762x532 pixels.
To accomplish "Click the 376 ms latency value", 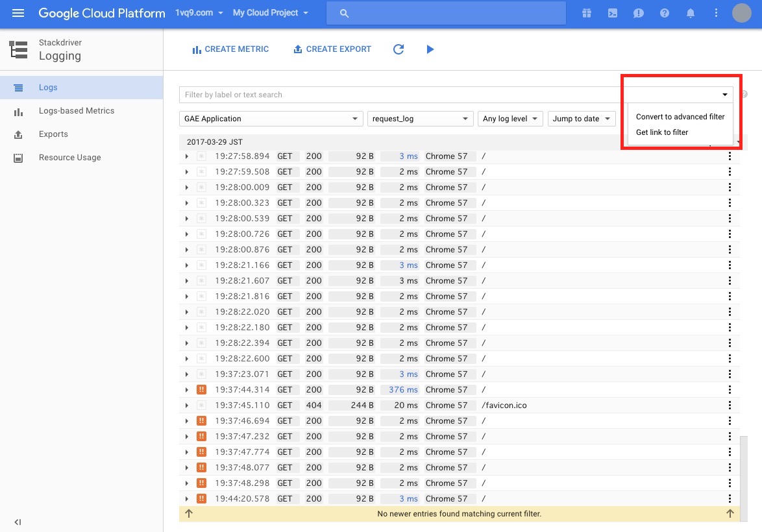I will [403, 390].
